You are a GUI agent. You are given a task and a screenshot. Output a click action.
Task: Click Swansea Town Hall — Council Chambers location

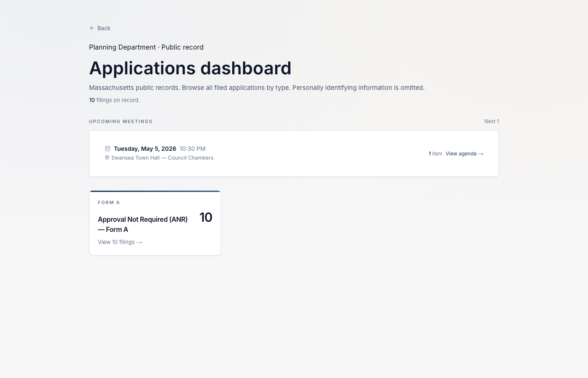click(x=162, y=158)
